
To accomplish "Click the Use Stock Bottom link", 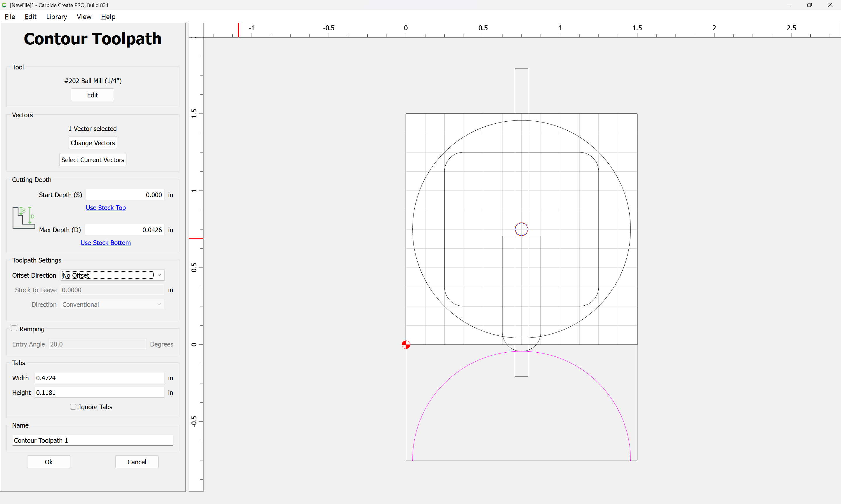I will point(105,242).
